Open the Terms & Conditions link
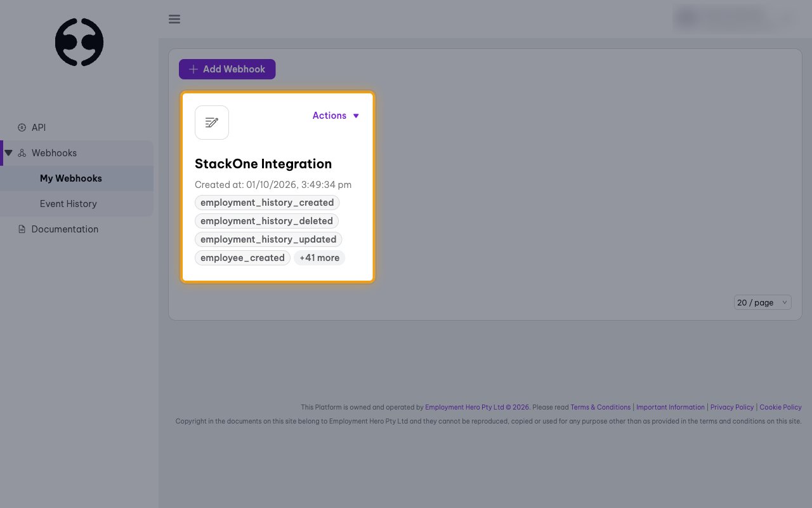Screen dimensions: 812x508 coord(601,407)
